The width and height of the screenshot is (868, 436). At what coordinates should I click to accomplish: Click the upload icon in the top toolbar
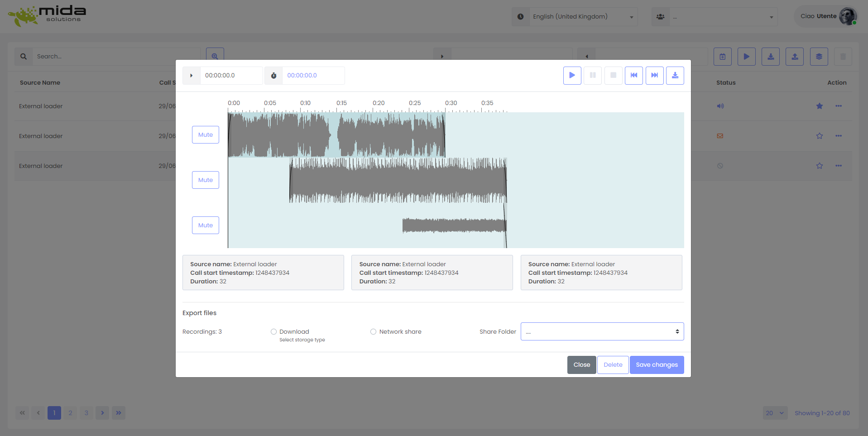795,57
